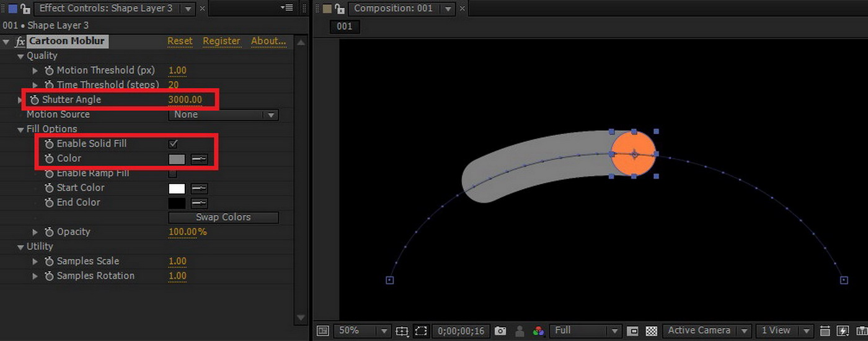The image size is (868, 341).
Task: Click the Shutter Angle stopwatch icon
Action: pyautogui.click(x=35, y=100)
